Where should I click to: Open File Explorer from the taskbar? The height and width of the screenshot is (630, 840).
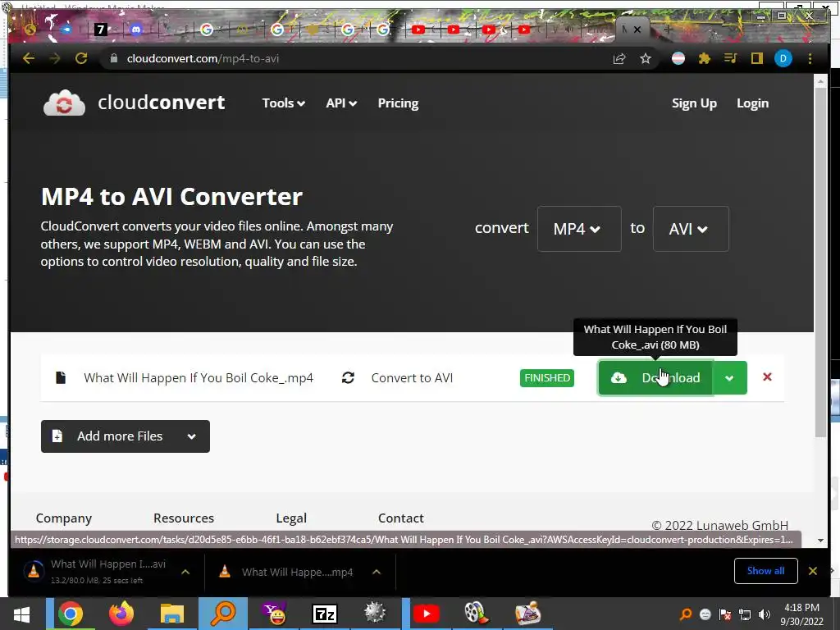point(172,614)
